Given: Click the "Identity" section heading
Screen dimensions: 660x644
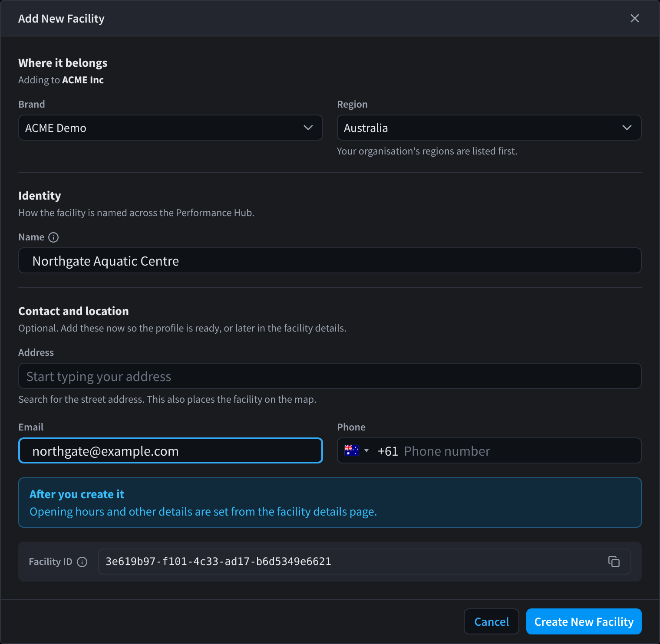Looking at the screenshot, I should pyautogui.click(x=40, y=196).
